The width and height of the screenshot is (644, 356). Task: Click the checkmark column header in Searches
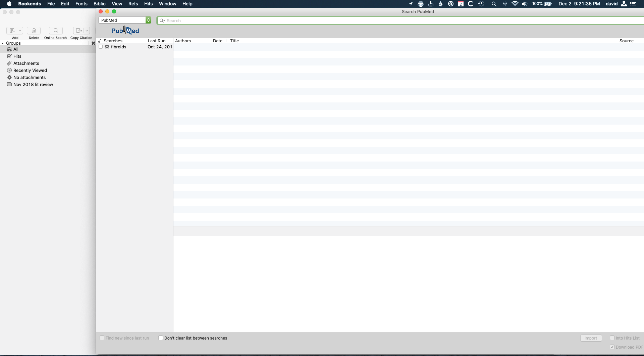[100, 41]
